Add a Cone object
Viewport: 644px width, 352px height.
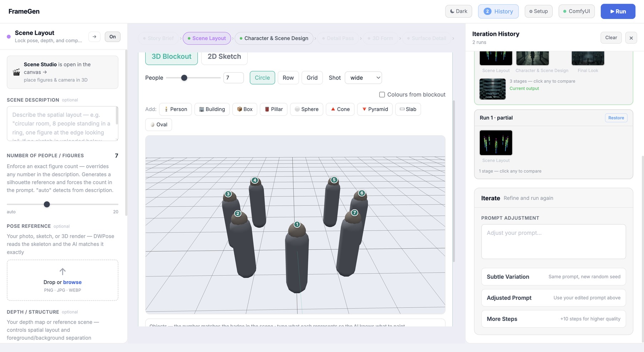tap(340, 109)
